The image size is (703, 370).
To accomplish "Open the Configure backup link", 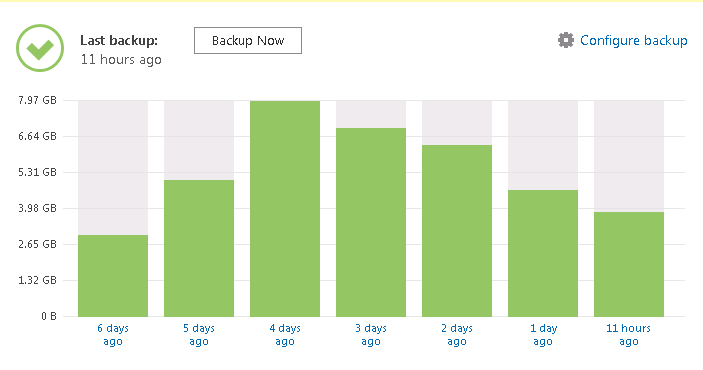I will pyautogui.click(x=634, y=40).
